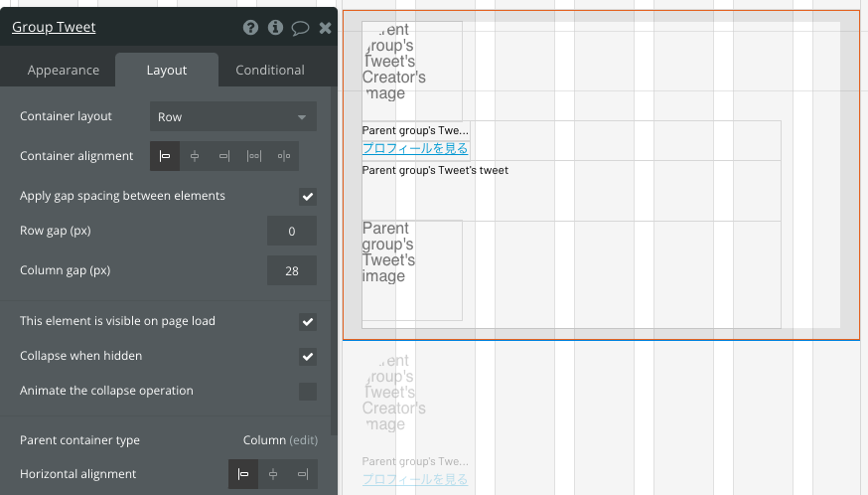Disable apply gap spacing between elements
The width and height of the screenshot is (868, 495).
click(x=308, y=196)
